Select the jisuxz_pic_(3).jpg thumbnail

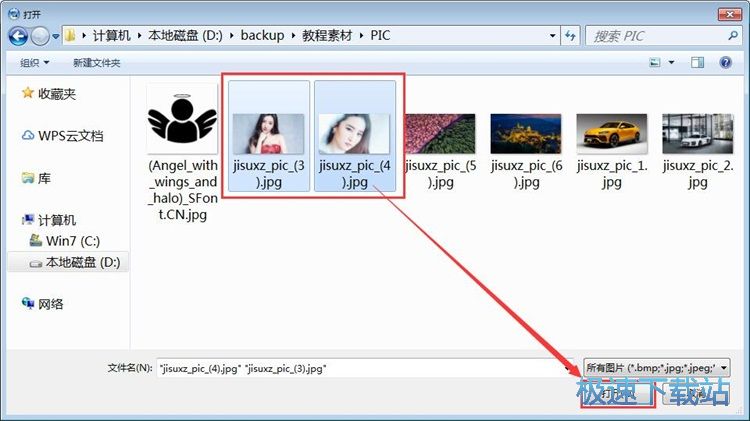(x=268, y=133)
